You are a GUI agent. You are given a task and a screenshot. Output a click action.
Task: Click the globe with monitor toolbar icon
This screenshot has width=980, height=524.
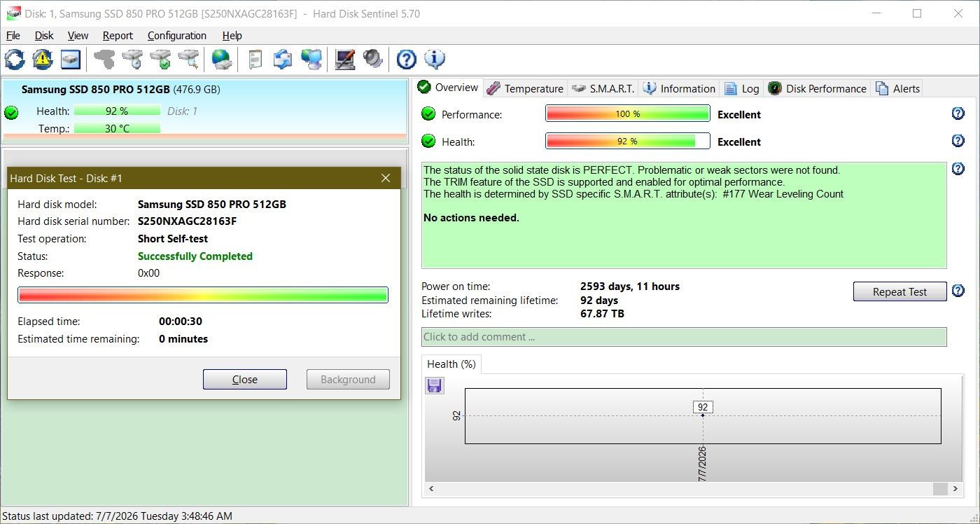(x=311, y=60)
